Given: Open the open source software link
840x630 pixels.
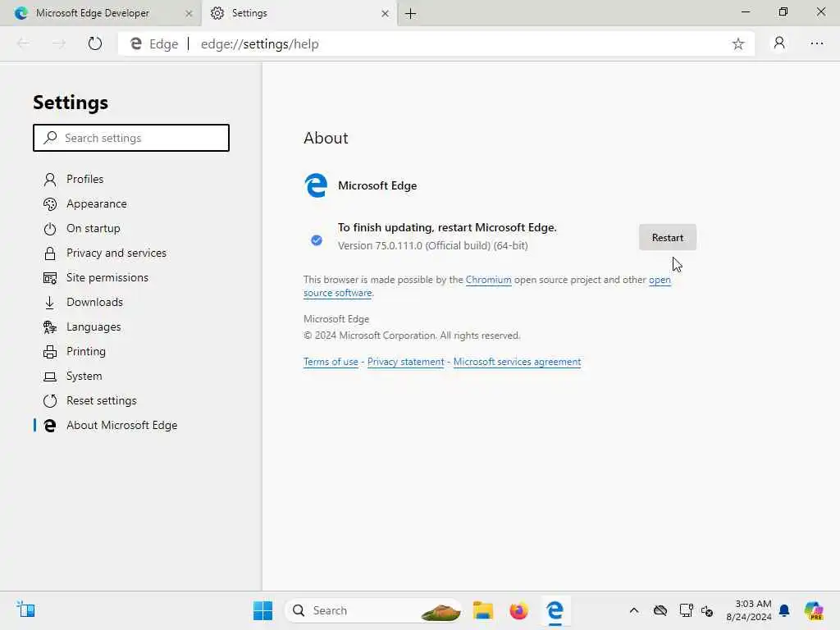Looking at the screenshot, I should click(x=337, y=293).
